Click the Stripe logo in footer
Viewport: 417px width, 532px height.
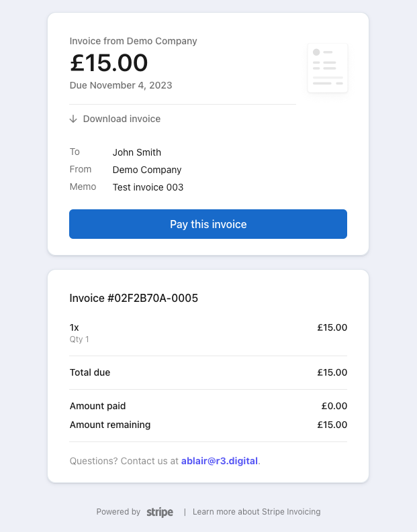point(160,512)
